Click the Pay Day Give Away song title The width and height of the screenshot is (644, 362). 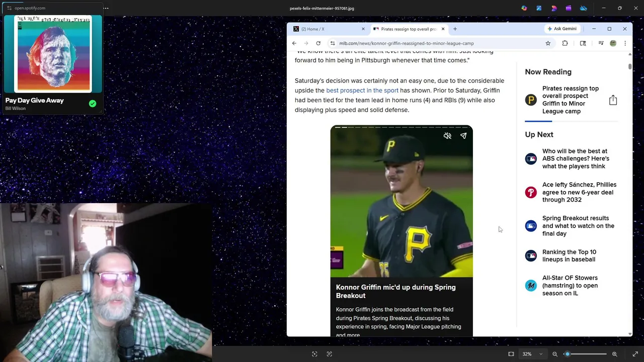coord(35,100)
